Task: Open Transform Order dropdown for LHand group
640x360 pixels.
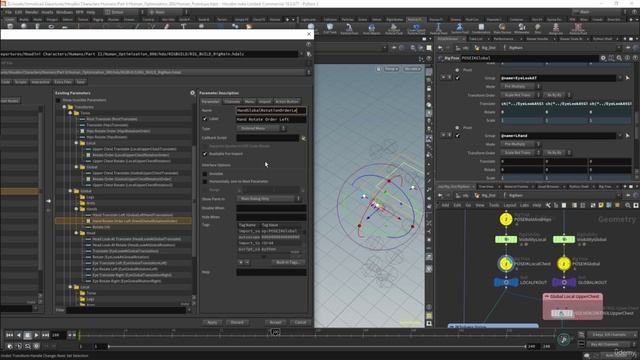Action: tap(520, 153)
